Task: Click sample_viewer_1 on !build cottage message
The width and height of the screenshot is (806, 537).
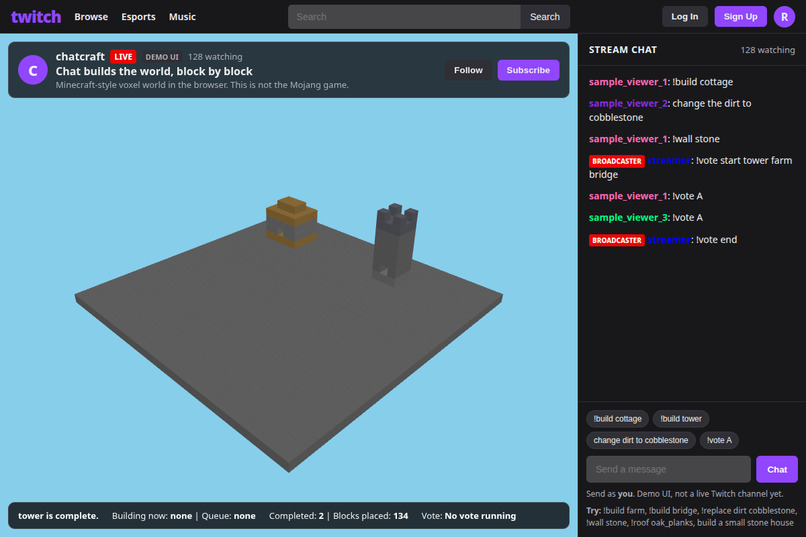Action: point(628,82)
